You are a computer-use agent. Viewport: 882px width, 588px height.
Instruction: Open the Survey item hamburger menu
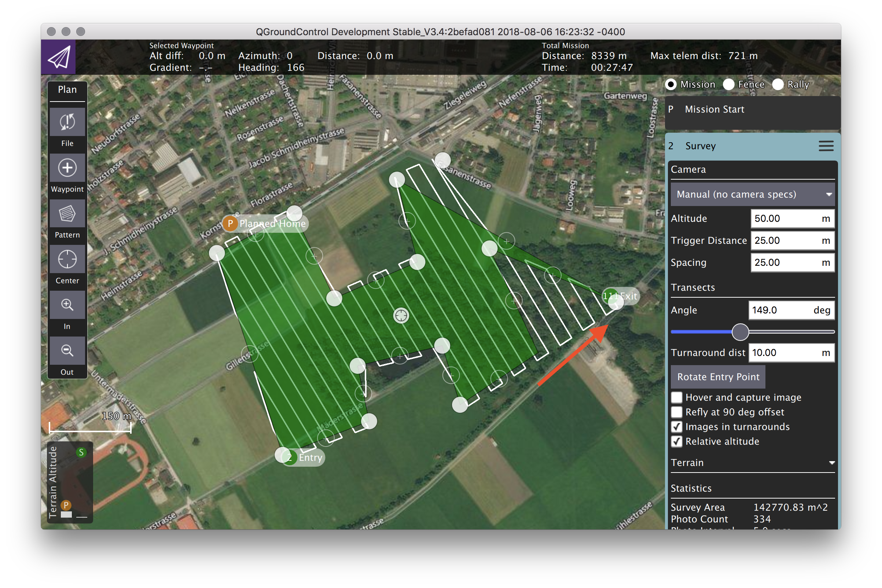click(826, 146)
